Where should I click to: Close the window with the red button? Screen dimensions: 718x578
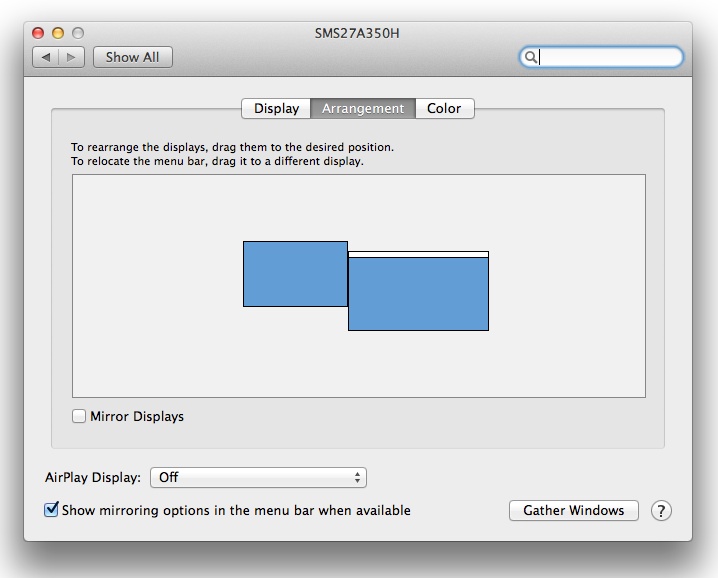point(40,33)
